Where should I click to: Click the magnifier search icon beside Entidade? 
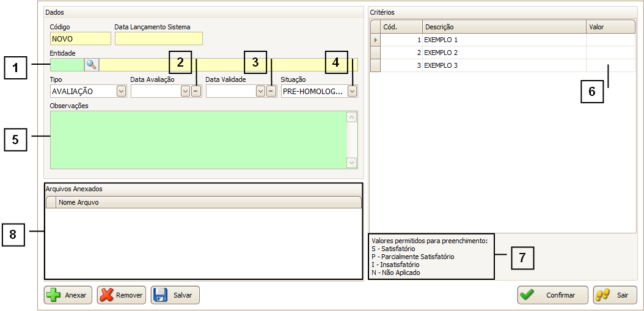point(91,65)
